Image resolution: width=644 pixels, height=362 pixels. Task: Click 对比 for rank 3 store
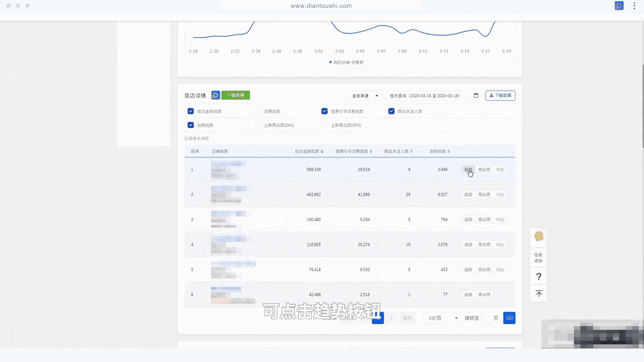click(500, 220)
